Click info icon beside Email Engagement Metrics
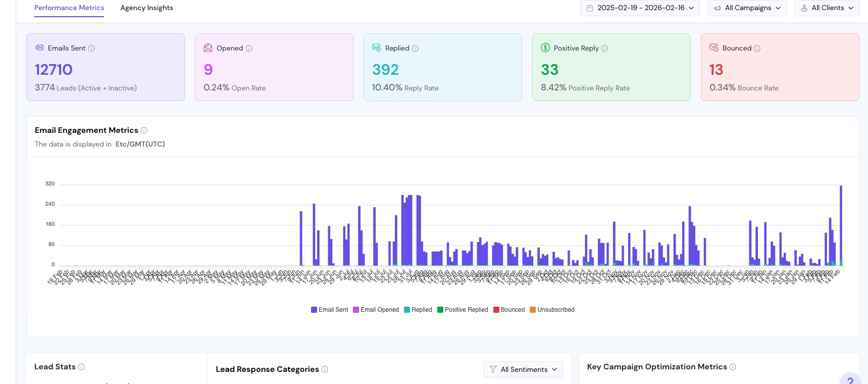This screenshot has width=868, height=384. pos(144,130)
